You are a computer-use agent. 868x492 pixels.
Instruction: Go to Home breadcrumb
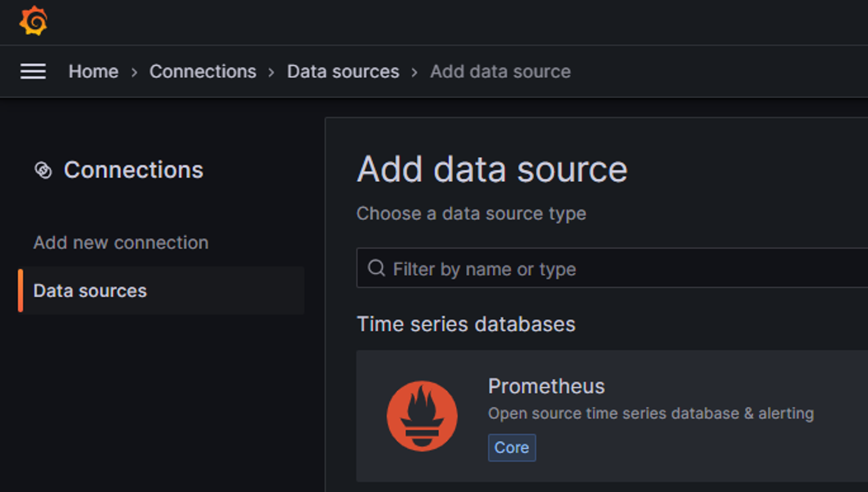[x=93, y=72]
